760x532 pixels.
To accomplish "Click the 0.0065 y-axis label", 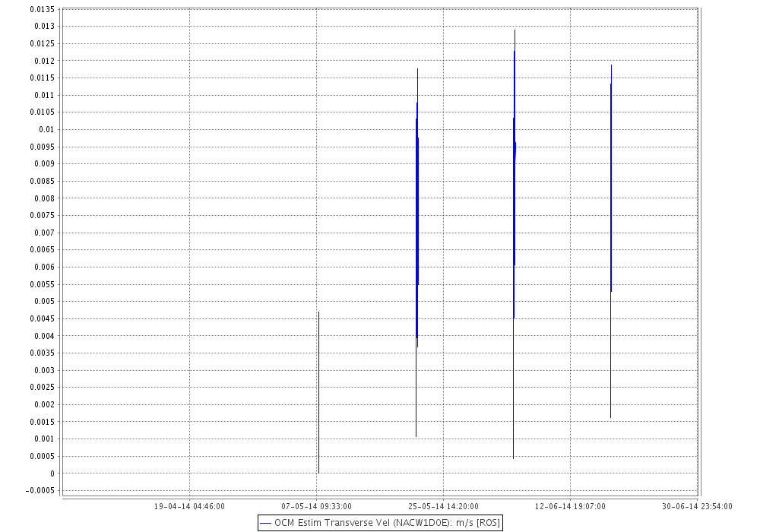I will 42,249.
